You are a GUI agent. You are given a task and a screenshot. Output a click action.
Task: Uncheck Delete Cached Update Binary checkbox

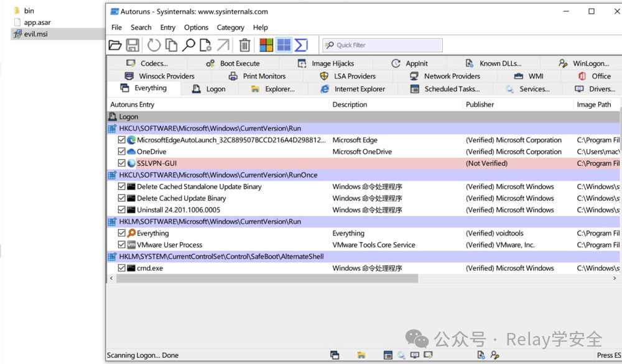(x=122, y=198)
